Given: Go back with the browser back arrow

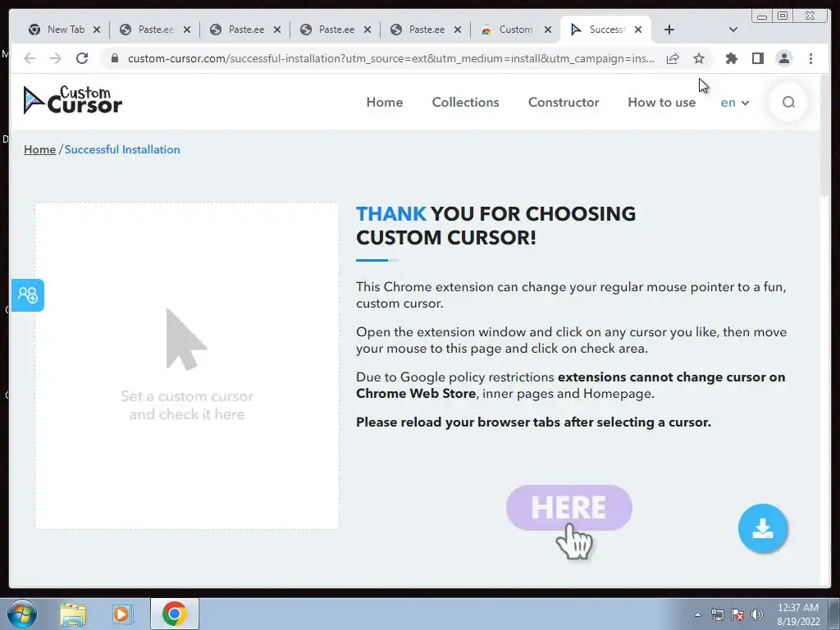Looking at the screenshot, I should pos(30,58).
